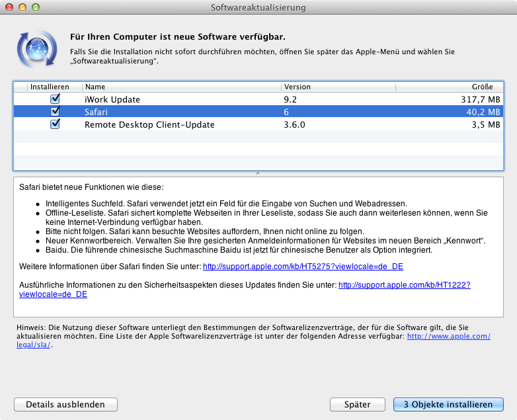517x420 pixels.
Task: Sort list by the Version column header
Action: [338, 87]
